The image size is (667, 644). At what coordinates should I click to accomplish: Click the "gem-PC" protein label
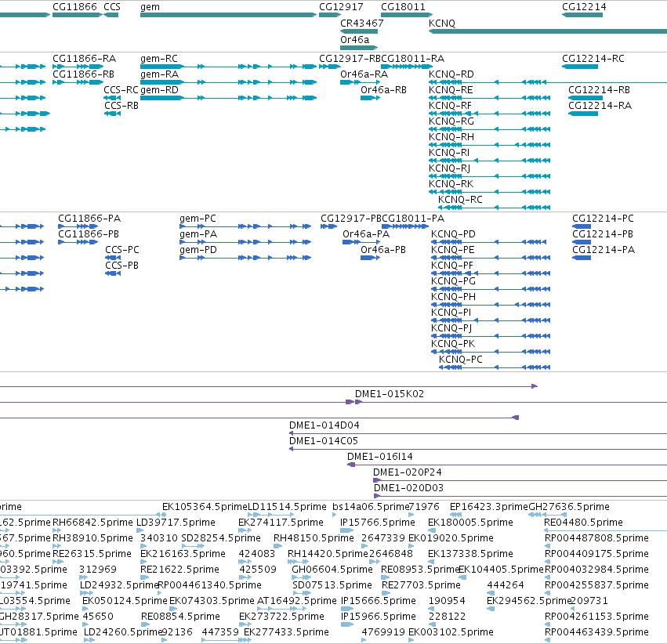(x=198, y=218)
